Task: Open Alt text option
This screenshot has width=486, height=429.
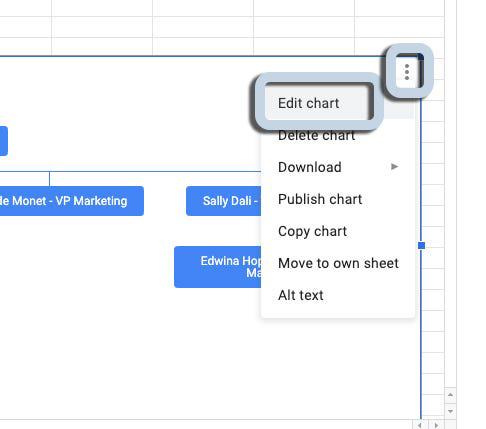Action: click(x=301, y=295)
